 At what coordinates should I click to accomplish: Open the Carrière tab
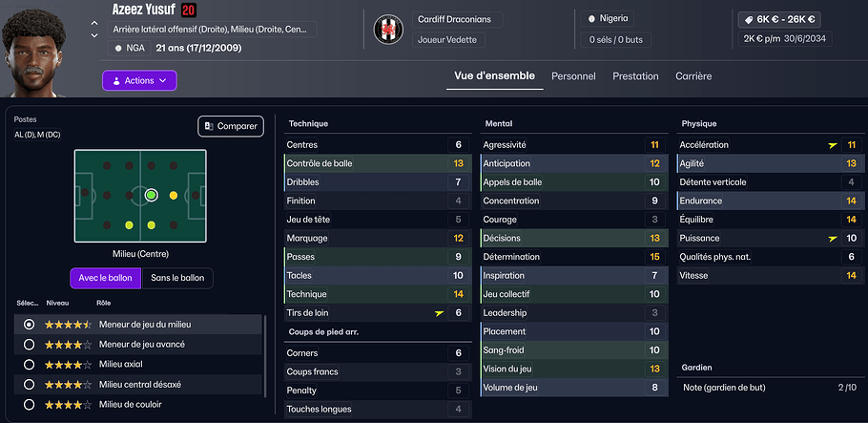[693, 76]
